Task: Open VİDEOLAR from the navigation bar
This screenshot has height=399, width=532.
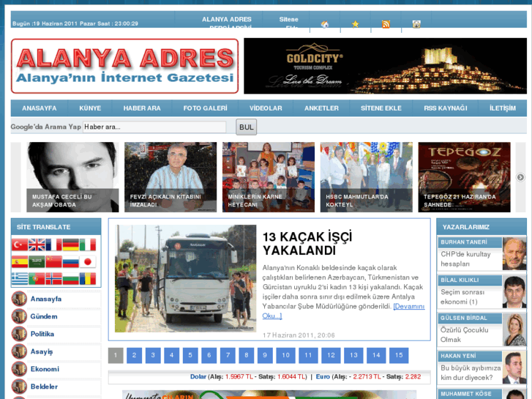Action: click(x=266, y=108)
